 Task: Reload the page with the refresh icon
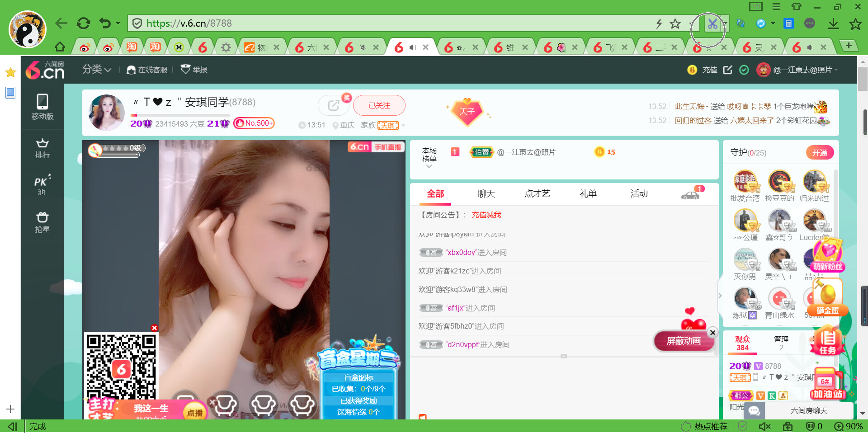83,23
